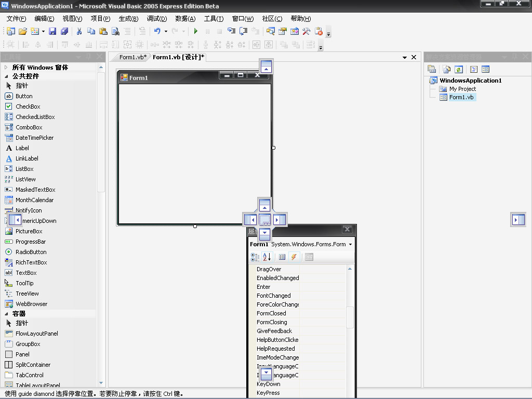Click the Properties icon in Solution Explorer toolbar

click(x=432, y=69)
